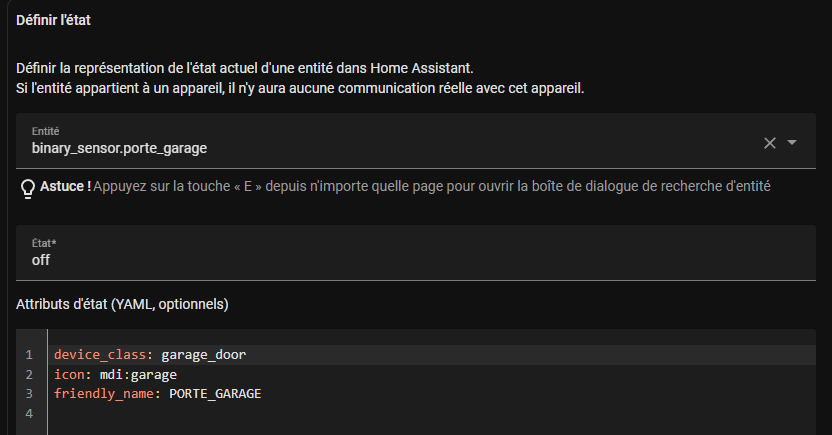Select line number 4 in YAML gutter

coord(29,413)
